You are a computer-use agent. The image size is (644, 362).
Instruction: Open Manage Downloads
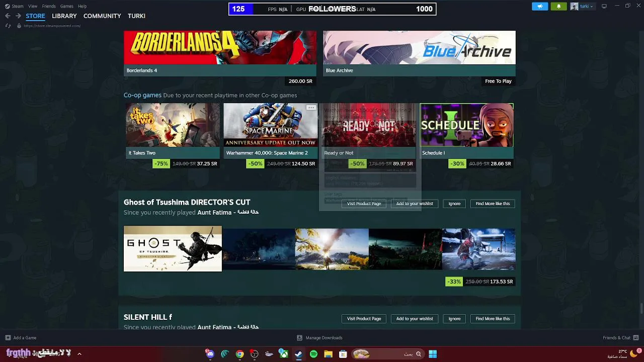pos(319,338)
